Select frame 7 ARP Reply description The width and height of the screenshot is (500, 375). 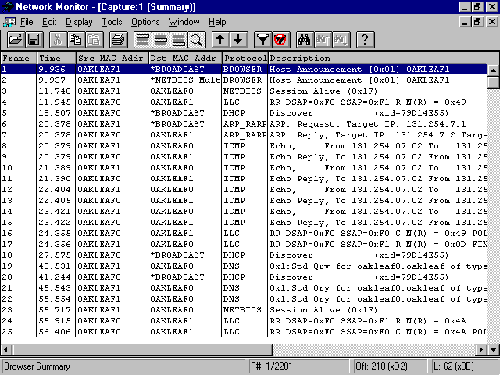[378, 135]
